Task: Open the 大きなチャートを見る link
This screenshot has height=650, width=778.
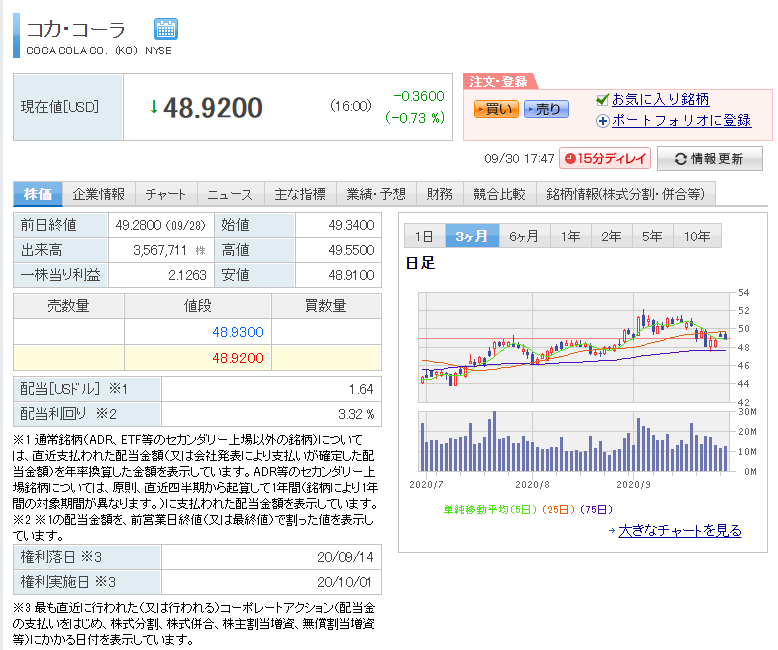Action: click(x=680, y=530)
